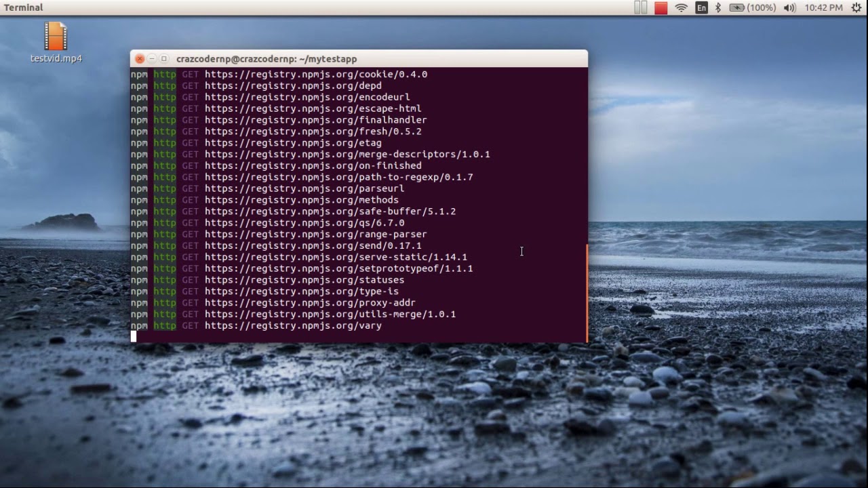Click the send/0.17.1 registry URL
The height and width of the screenshot is (488, 868).
(x=313, y=245)
